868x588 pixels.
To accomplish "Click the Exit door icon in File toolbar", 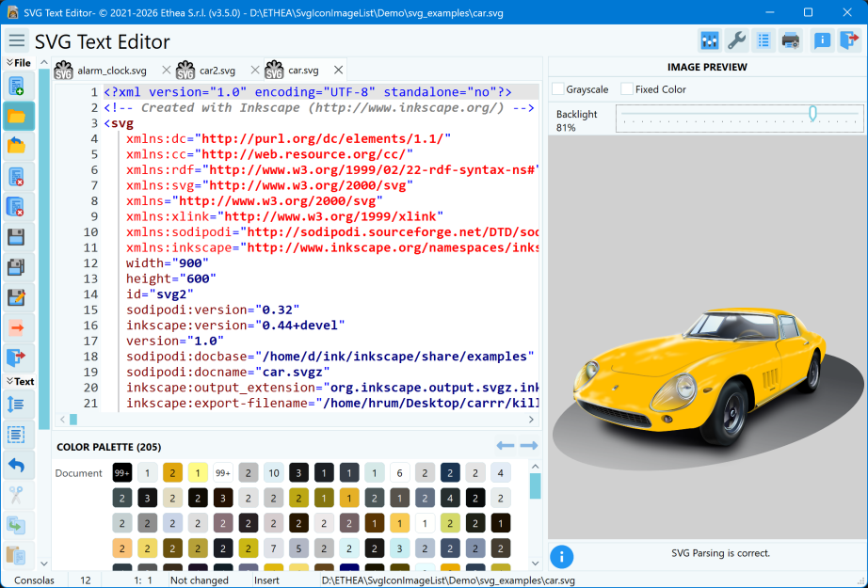I will [17, 358].
